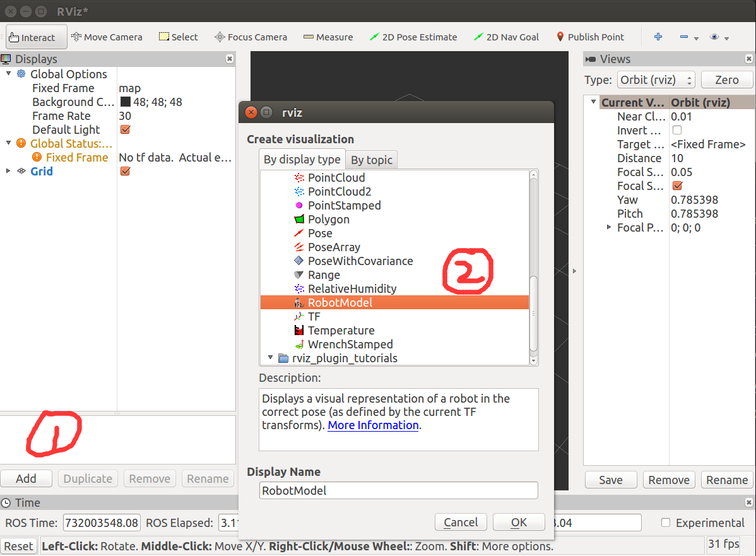Click the minus remove-tool icon

[683, 37]
